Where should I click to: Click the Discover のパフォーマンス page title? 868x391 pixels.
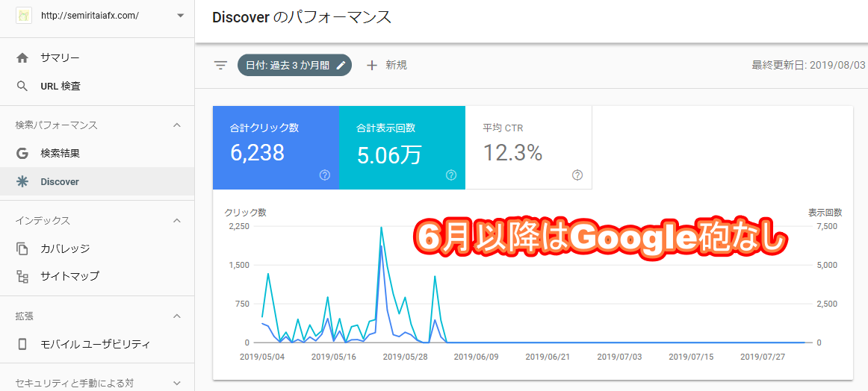pyautogui.click(x=302, y=18)
